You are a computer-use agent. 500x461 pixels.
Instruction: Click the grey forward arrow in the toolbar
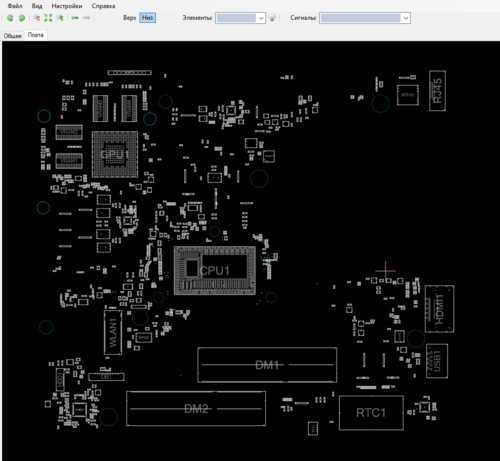click(87, 18)
